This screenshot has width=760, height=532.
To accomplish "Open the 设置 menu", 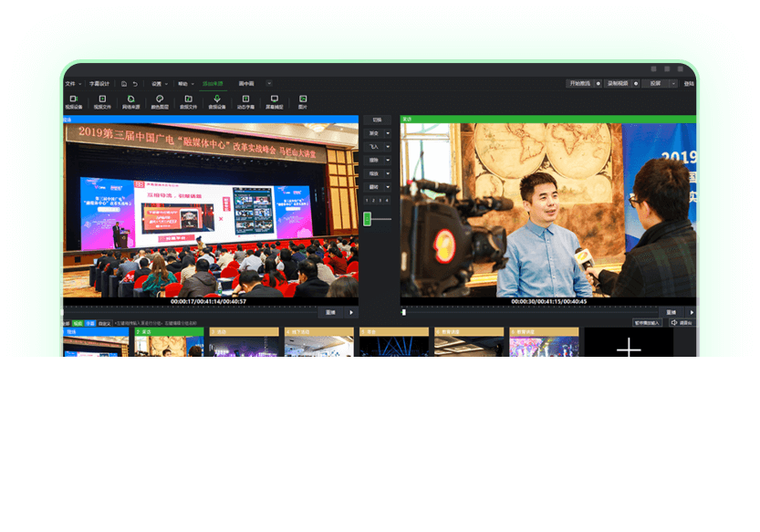I will pos(160,84).
